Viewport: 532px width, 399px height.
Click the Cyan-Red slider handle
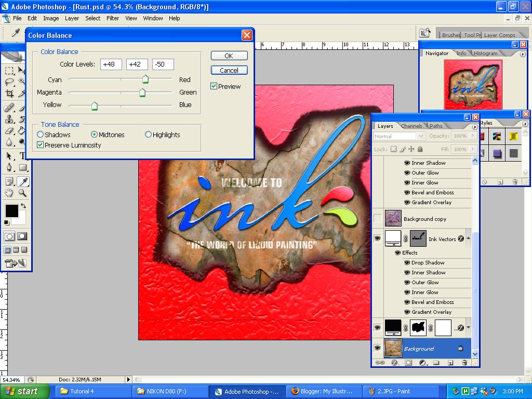click(x=145, y=79)
